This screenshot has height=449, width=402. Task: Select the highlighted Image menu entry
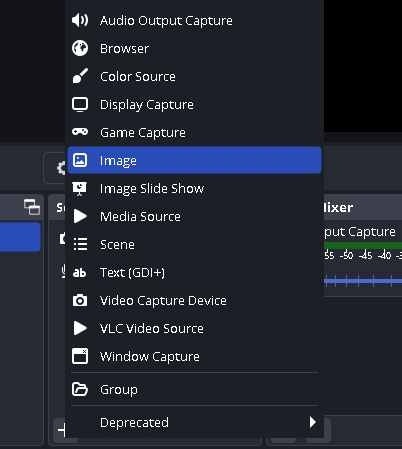pyautogui.click(x=194, y=160)
